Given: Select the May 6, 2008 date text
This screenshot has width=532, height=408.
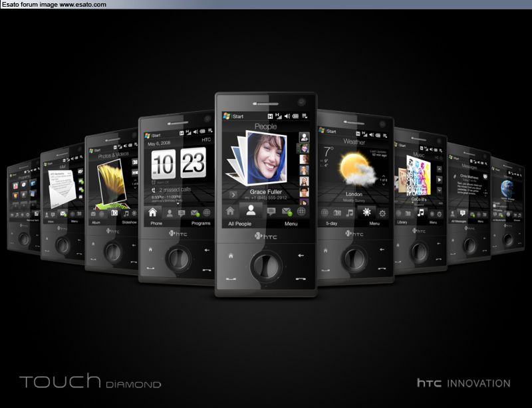Looking at the screenshot, I should coord(159,143).
